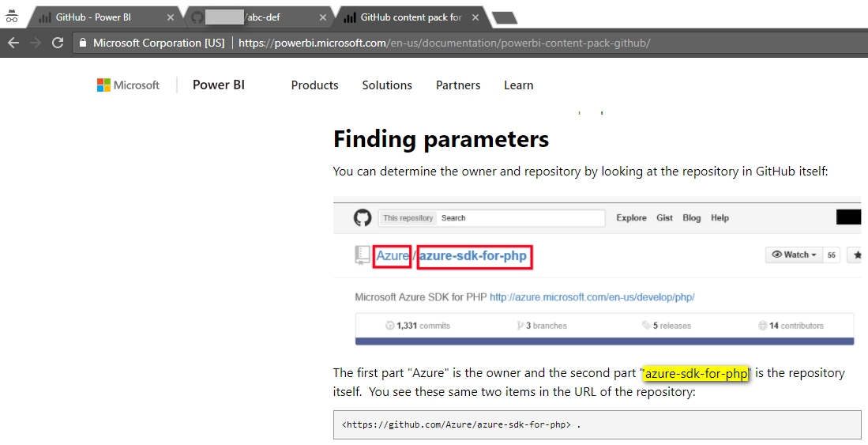Open the Solutions menu
This screenshot has width=868, height=445.
tap(387, 85)
